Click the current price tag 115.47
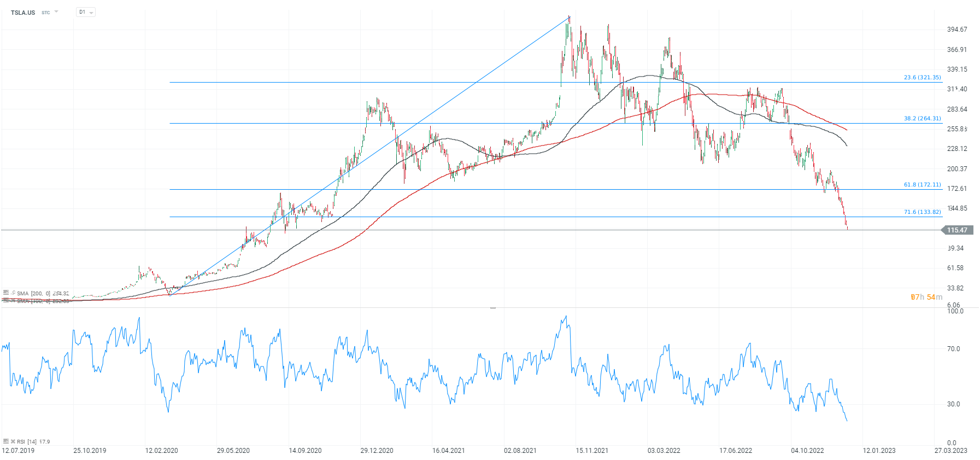Image resolution: width=980 pixels, height=460 pixels. pos(957,230)
